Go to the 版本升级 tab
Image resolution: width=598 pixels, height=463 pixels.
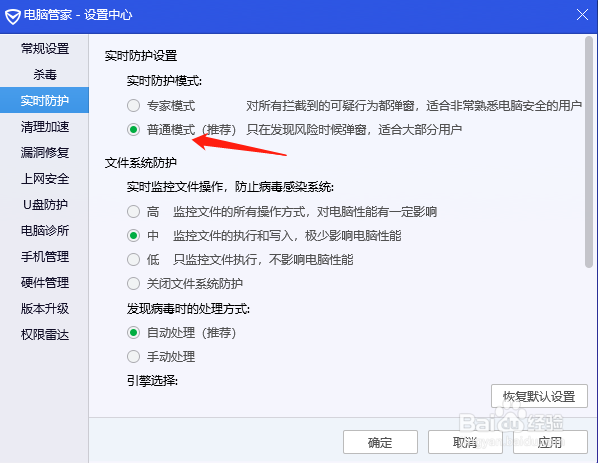pos(45,308)
